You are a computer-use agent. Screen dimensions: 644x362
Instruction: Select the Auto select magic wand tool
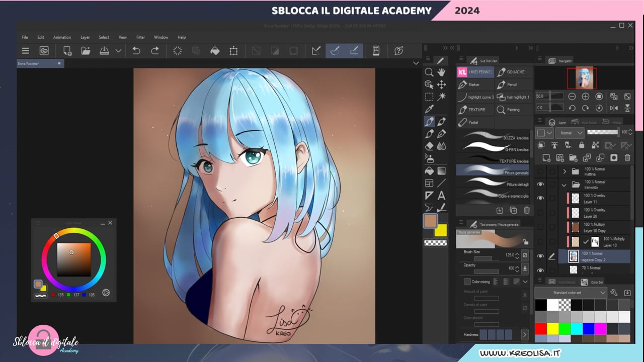(x=441, y=97)
